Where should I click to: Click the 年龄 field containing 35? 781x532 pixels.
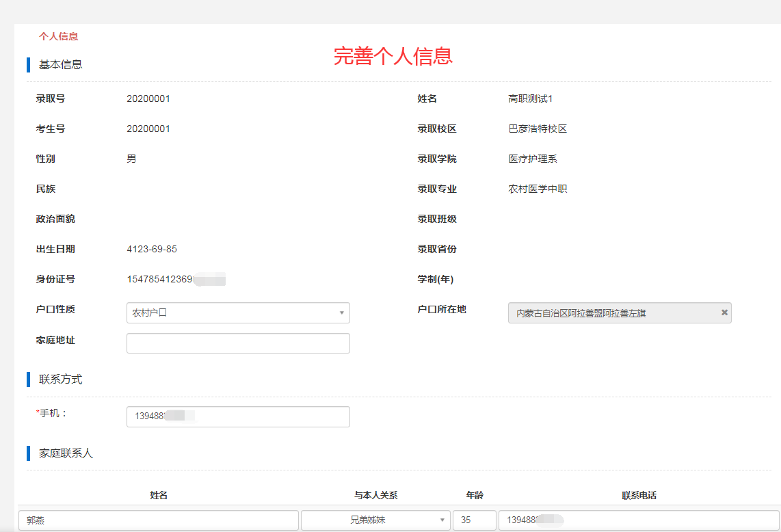(474, 520)
